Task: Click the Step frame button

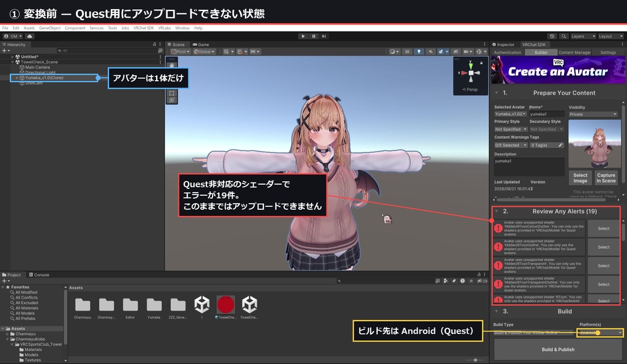Action: pos(324,36)
